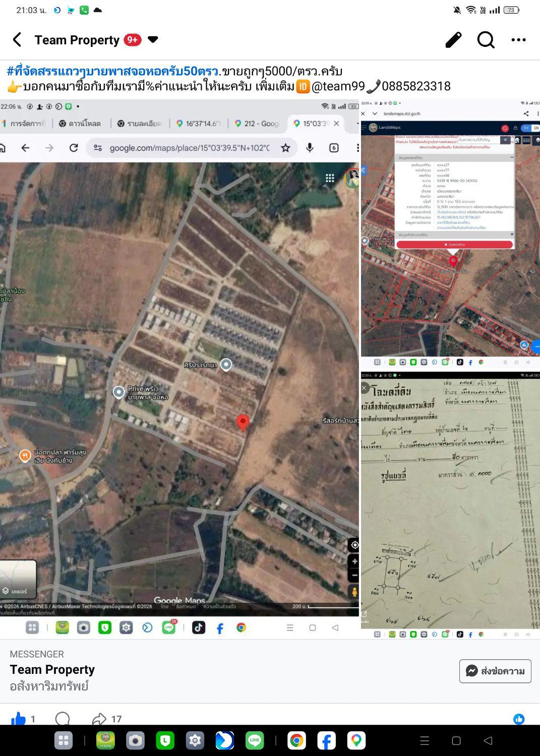
Task: Open comments with the speech bubble icon
Action: [x=63, y=719]
